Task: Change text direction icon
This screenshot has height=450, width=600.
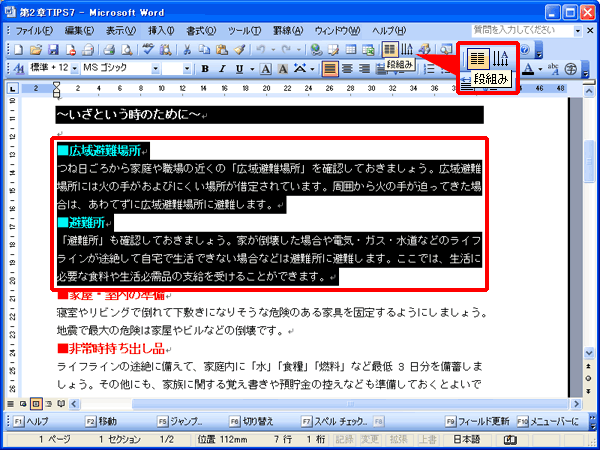Action: (407, 50)
